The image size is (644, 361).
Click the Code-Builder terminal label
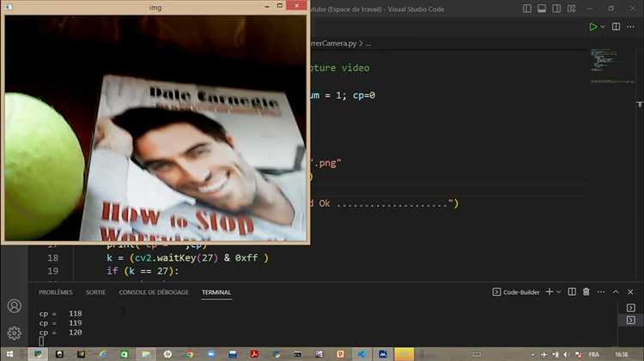[516, 292]
